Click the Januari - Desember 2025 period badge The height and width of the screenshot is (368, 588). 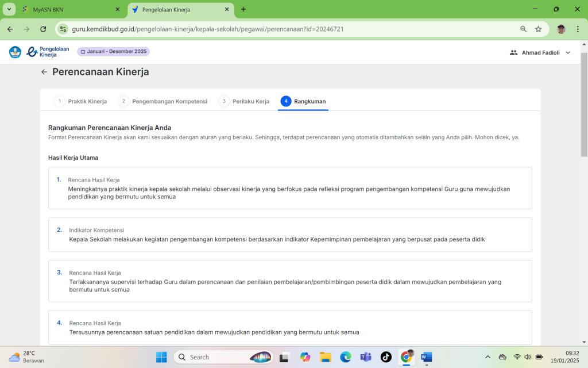(113, 52)
